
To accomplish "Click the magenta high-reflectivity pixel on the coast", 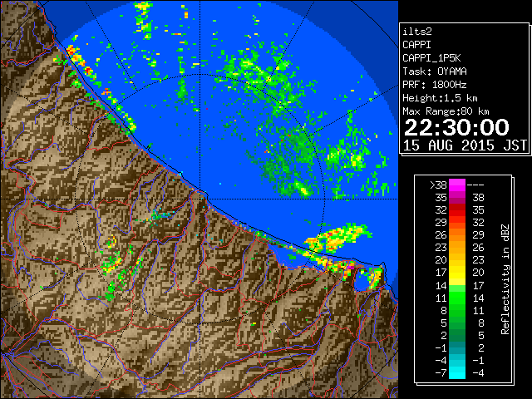I will point(350,268).
